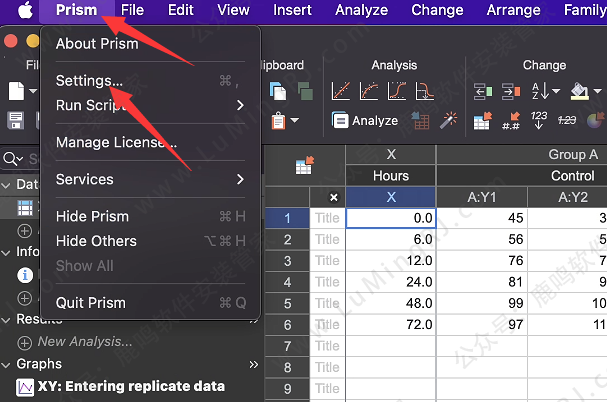Expand the Services submenu

(x=240, y=180)
